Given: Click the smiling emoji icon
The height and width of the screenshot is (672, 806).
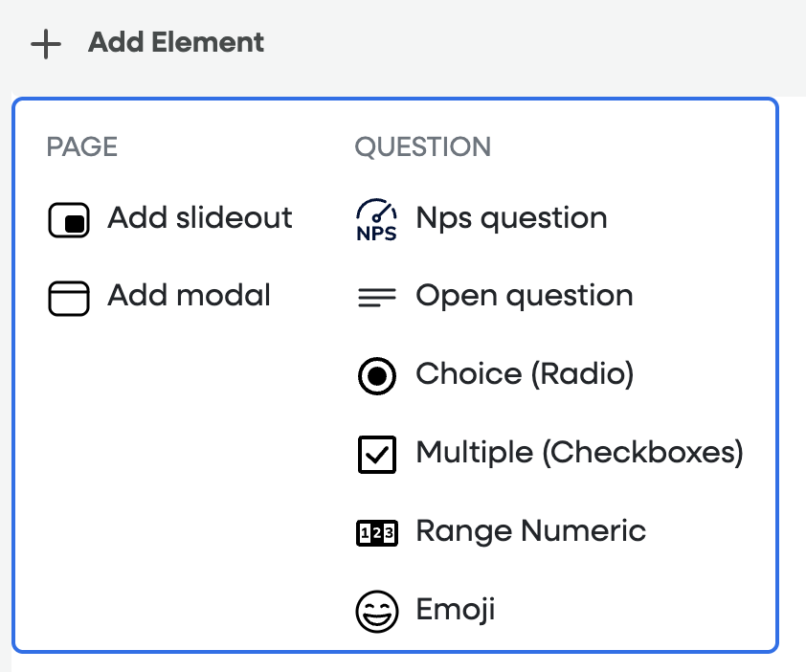Looking at the screenshot, I should 376,612.
